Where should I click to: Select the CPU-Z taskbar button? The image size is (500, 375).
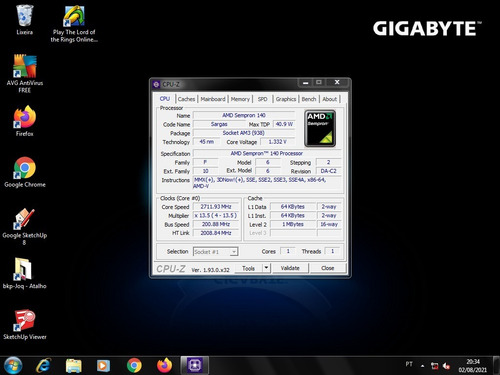tap(195, 365)
